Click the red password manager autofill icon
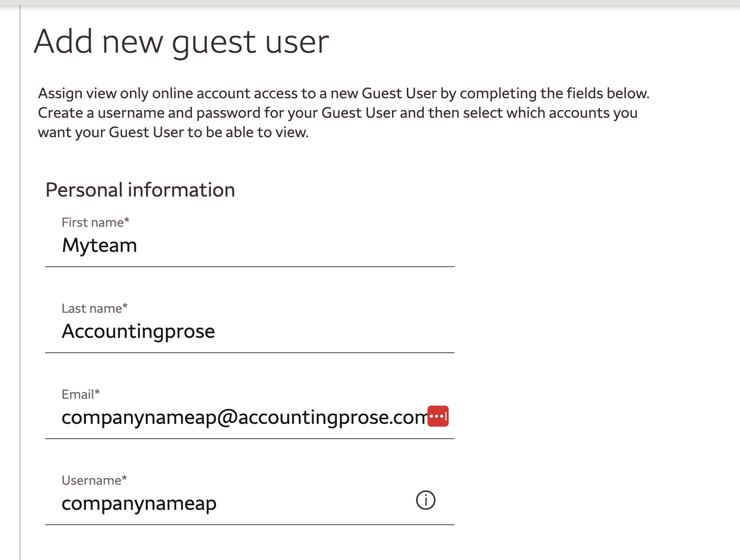This screenshot has height=560, width=740. [x=438, y=416]
